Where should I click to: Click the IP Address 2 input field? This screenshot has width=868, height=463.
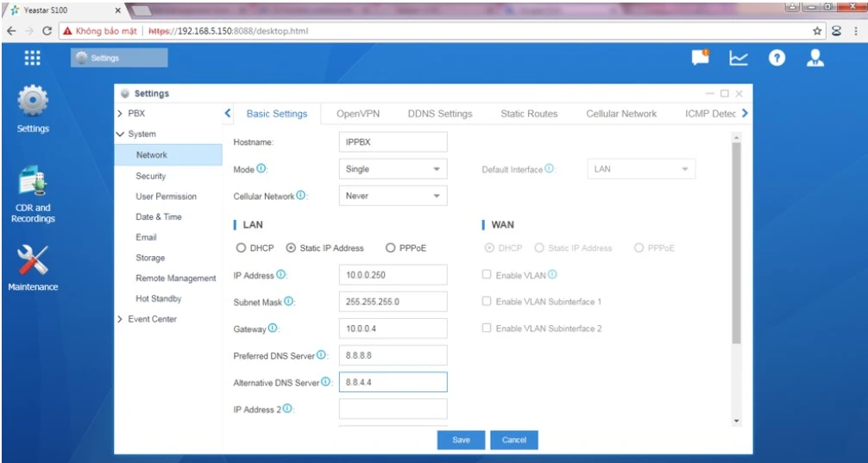pos(393,410)
